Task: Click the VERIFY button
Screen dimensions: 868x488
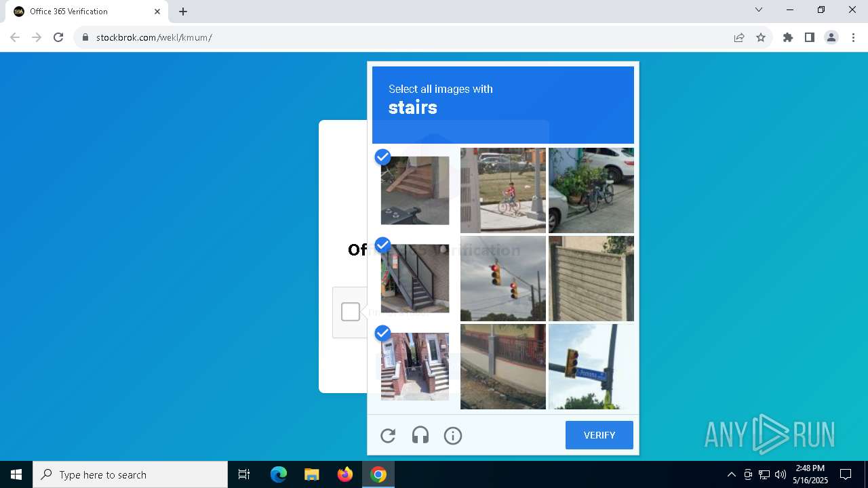Action: coord(599,435)
